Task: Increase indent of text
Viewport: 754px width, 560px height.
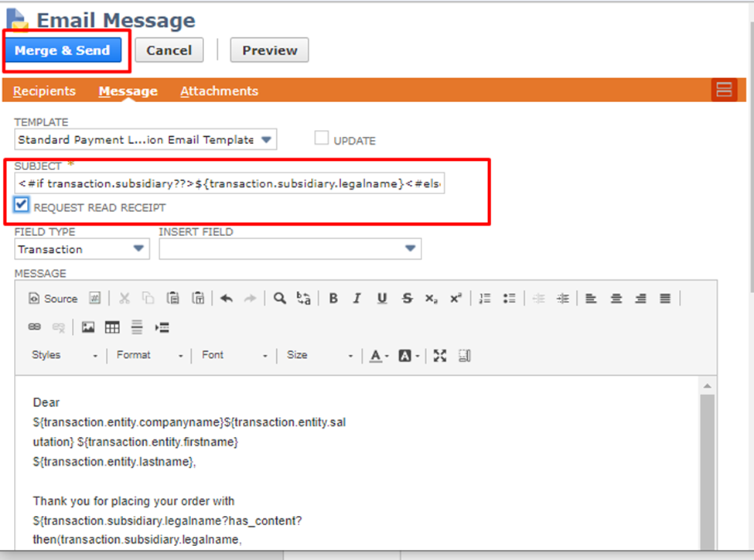Action: (563, 299)
